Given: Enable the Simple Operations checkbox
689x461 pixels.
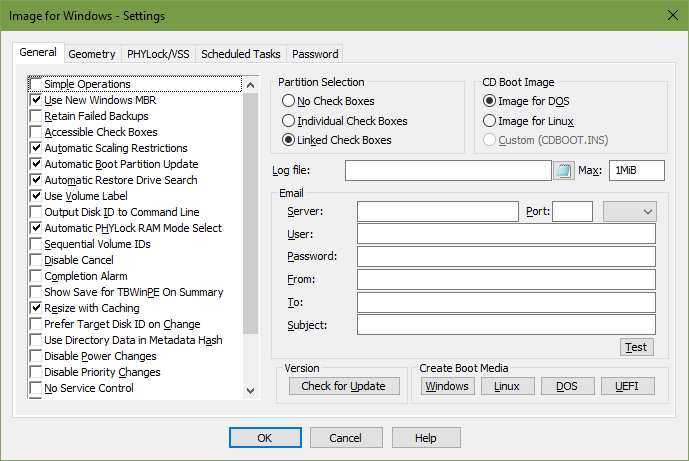Looking at the screenshot, I should coord(36,84).
